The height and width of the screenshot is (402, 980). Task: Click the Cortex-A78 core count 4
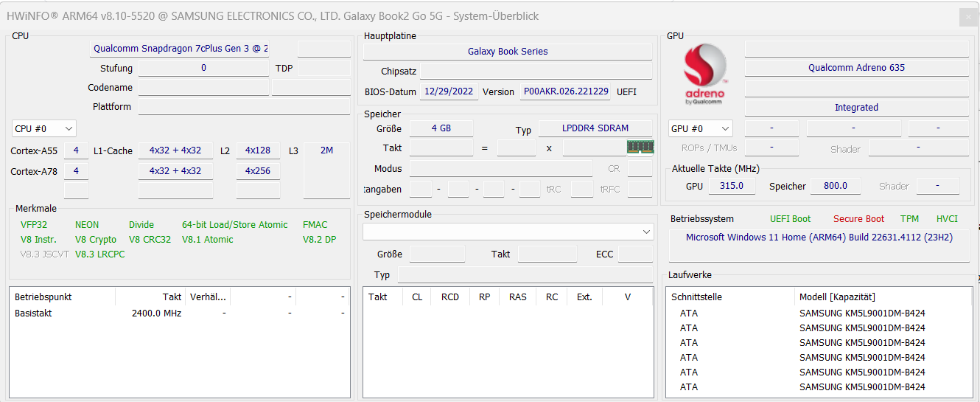point(76,171)
